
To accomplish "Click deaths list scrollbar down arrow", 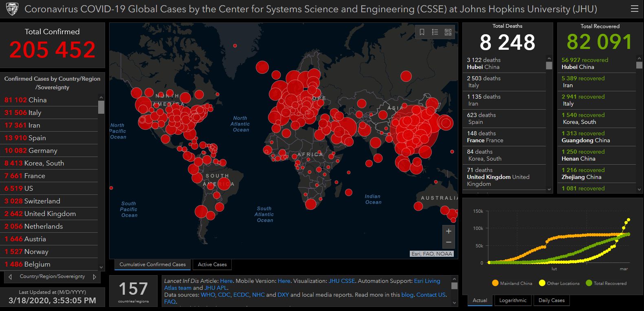I will point(549,189).
